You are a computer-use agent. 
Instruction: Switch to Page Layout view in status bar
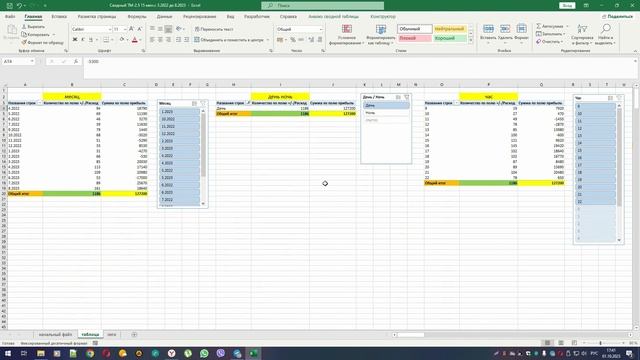coord(561,343)
